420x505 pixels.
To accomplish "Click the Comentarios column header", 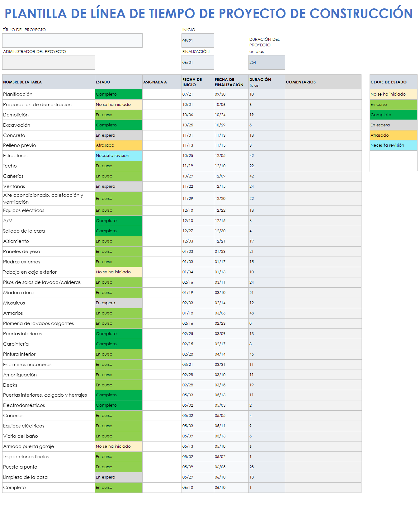I will click(323, 82).
